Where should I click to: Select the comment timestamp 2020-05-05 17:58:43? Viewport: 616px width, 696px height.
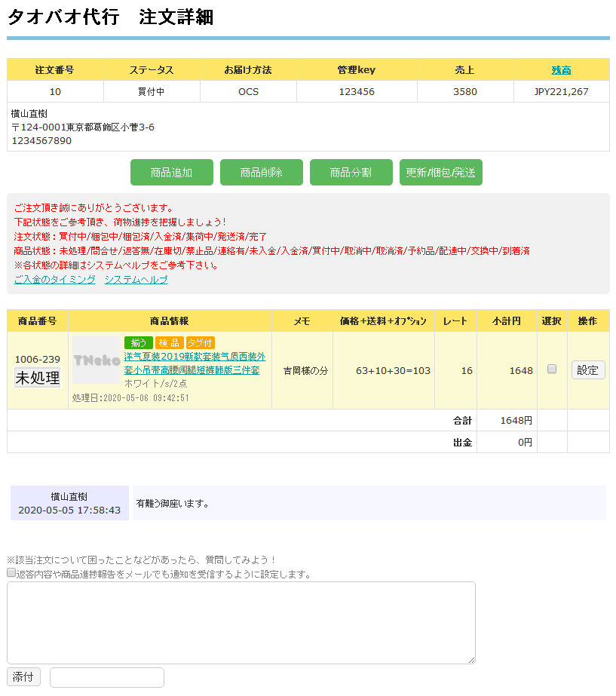point(69,511)
